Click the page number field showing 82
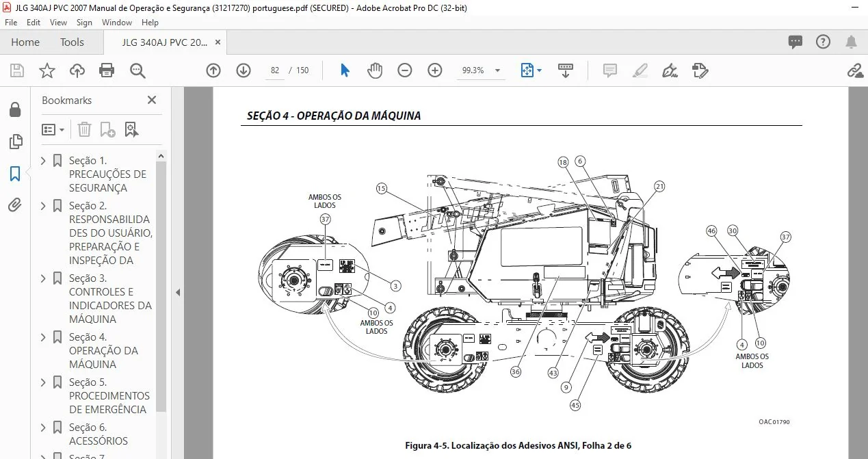Screen dimensions: 868x459 (275, 70)
